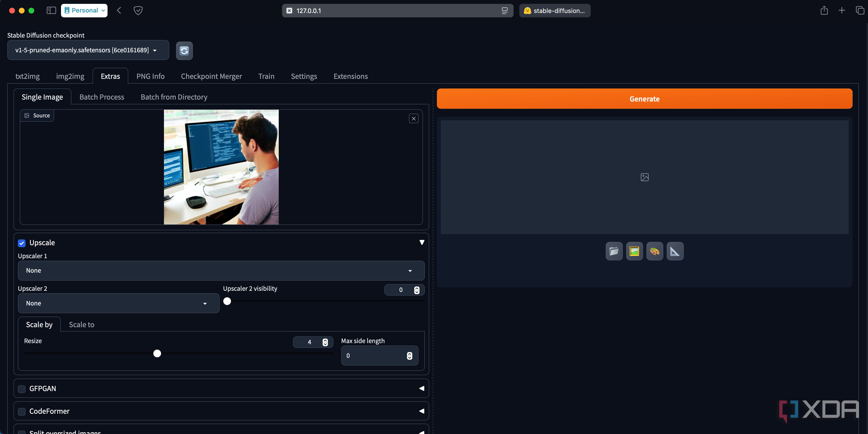Image resolution: width=868 pixels, height=434 pixels.
Task: Send image to extras ruler icon
Action: (x=675, y=251)
